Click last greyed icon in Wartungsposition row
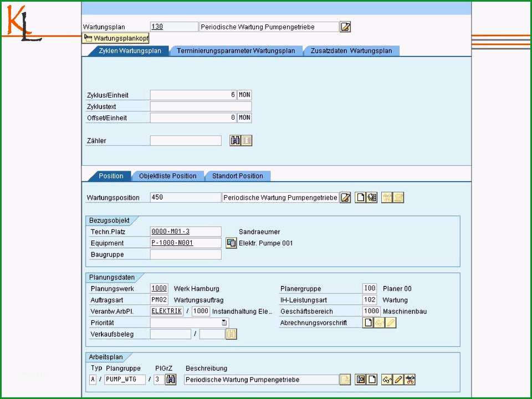Viewport: 532px width, 399px height. (x=398, y=197)
